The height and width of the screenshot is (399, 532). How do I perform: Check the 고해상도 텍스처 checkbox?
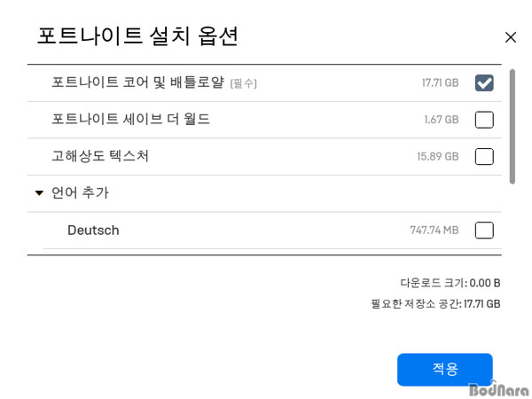point(484,156)
